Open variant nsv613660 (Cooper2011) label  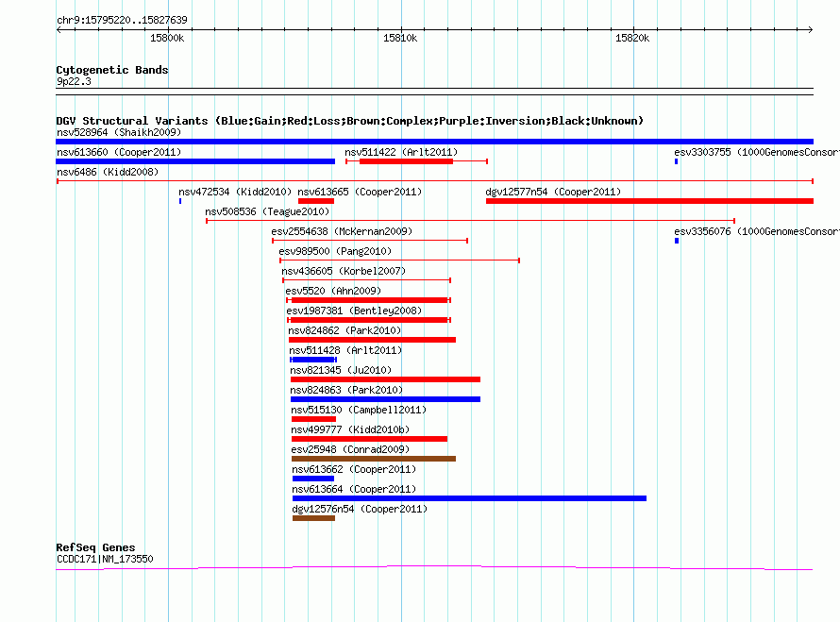(119, 152)
